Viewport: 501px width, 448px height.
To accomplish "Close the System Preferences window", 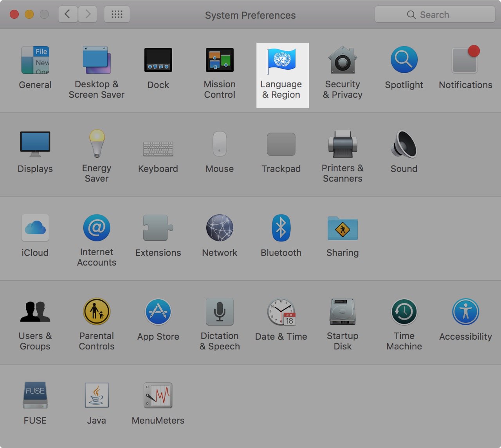I will pyautogui.click(x=14, y=14).
